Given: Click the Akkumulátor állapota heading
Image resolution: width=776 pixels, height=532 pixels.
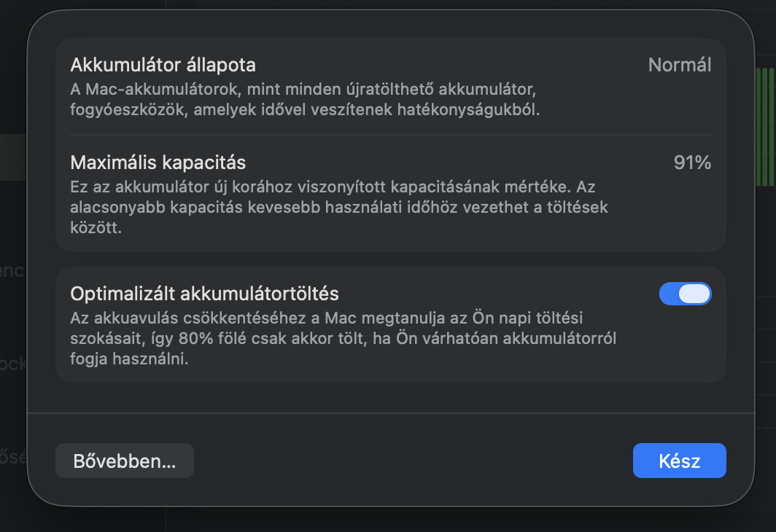Looking at the screenshot, I should (163, 65).
